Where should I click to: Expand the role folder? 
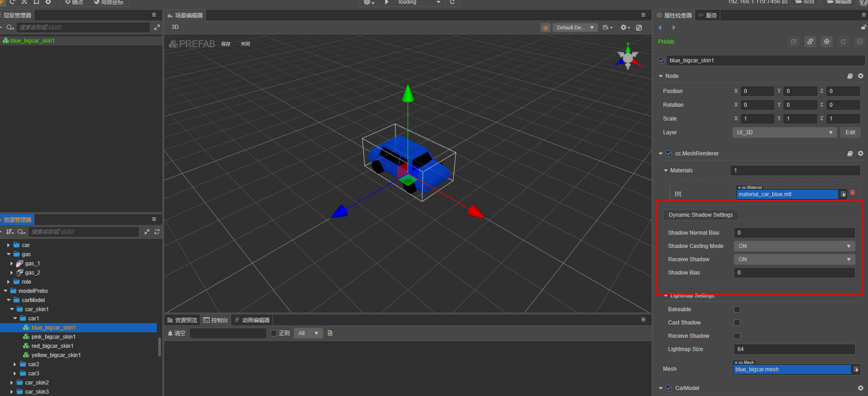point(8,282)
